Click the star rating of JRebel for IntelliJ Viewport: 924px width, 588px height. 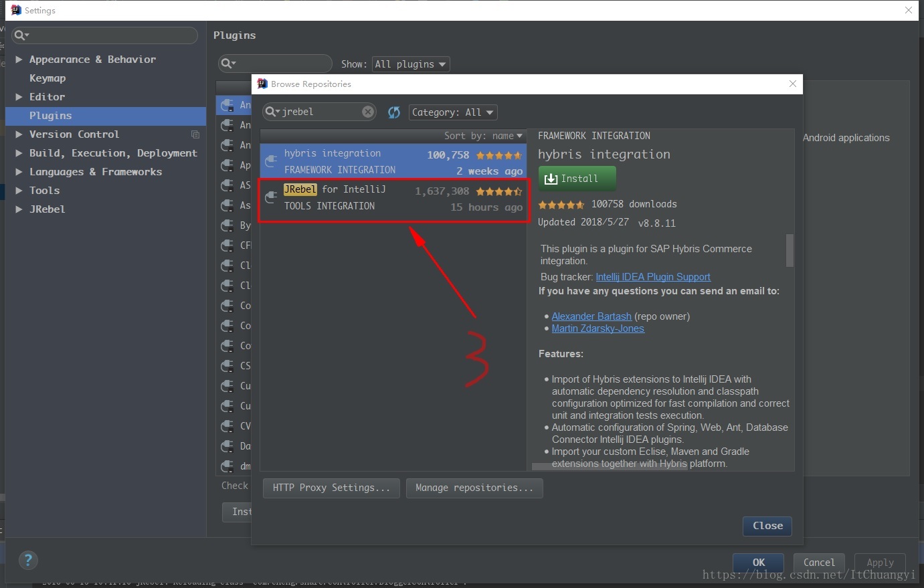[x=499, y=191]
